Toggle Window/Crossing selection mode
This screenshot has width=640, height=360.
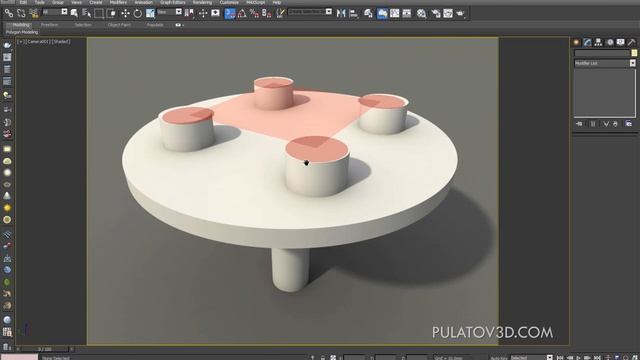click(111, 13)
